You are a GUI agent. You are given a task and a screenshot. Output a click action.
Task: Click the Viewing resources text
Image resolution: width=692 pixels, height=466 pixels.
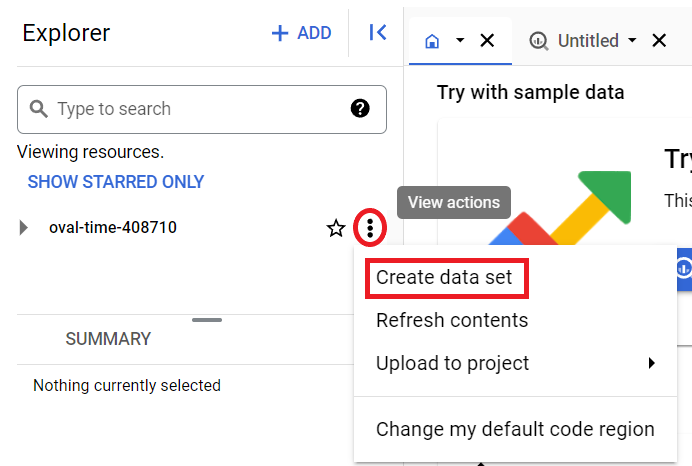click(x=90, y=152)
